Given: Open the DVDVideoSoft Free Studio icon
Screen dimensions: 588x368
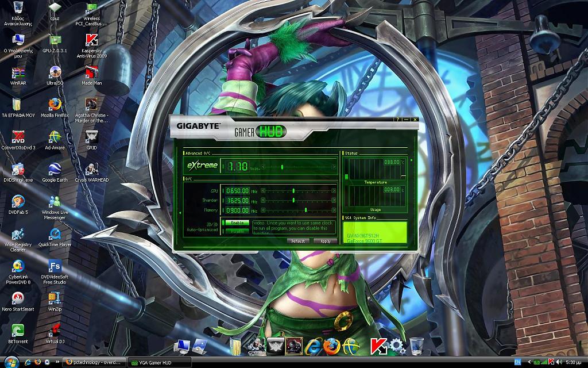Looking at the screenshot, I should [55, 272].
